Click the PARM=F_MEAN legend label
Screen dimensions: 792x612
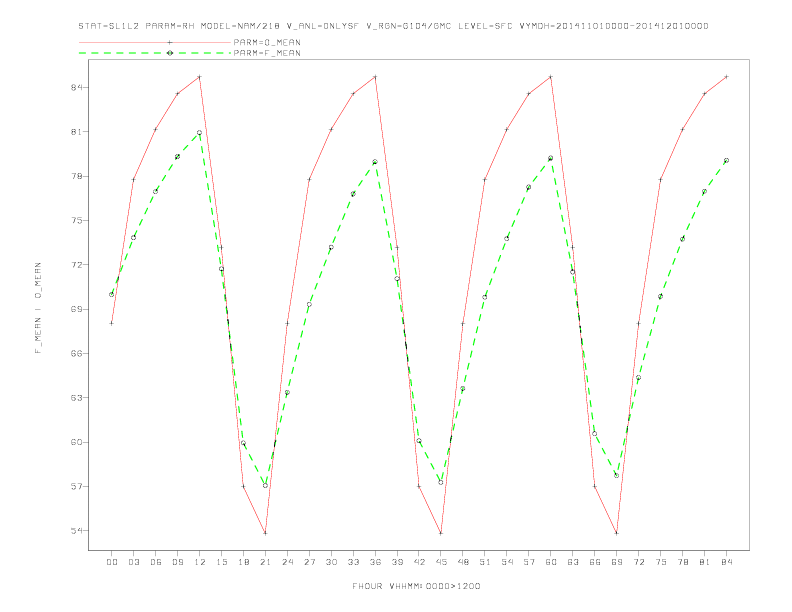[267, 53]
